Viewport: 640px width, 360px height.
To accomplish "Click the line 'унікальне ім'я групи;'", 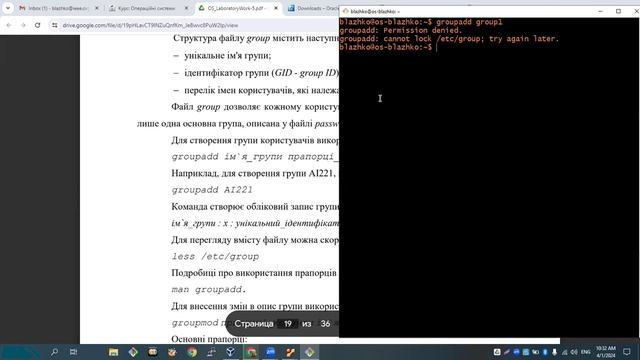I will tap(227, 56).
